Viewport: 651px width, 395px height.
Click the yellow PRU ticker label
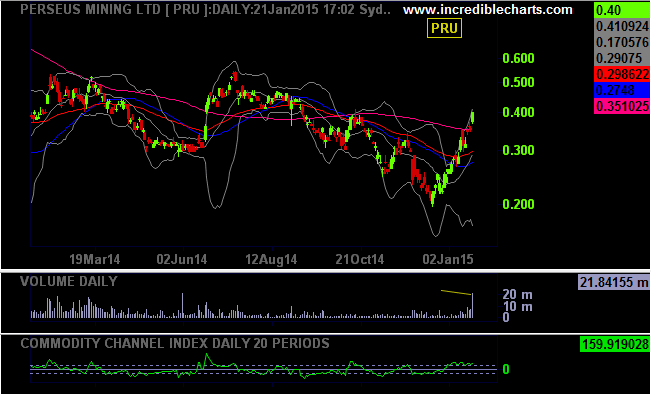(x=444, y=28)
